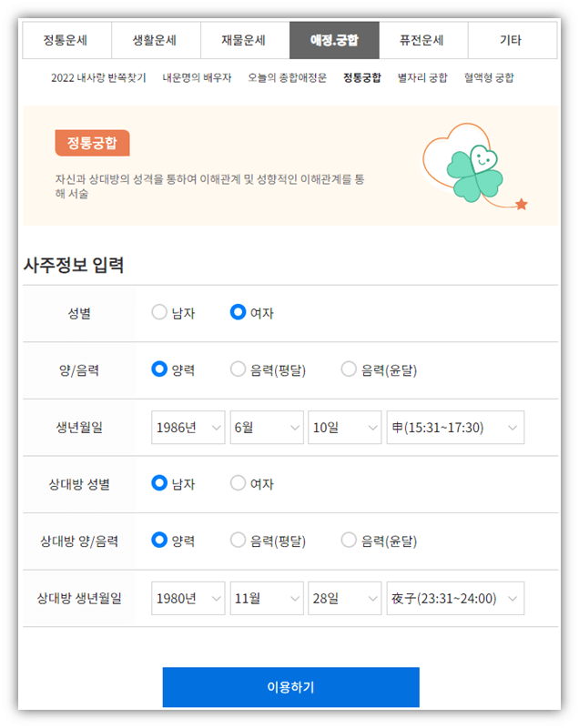Switch to the 생활운세 tab
This screenshot has height=728, width=579.
click(x=155, y=40)
